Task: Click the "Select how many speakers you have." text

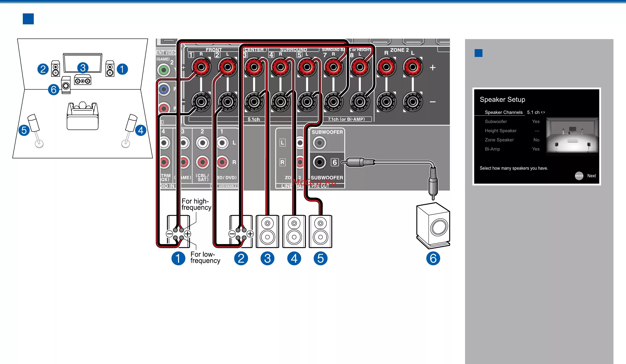Action: click(x=514, y=168)
